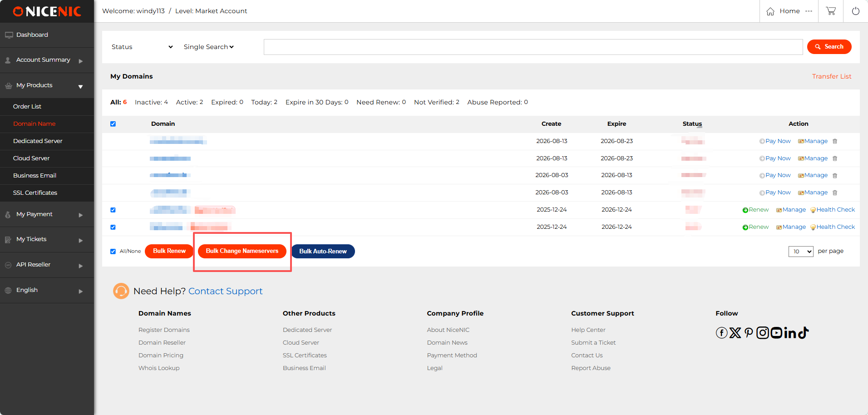This screenshot has height=415, width=868.
Task: Open the ellipsis menu beside Home
Action: pyautogui.click(x=809, y=11)
